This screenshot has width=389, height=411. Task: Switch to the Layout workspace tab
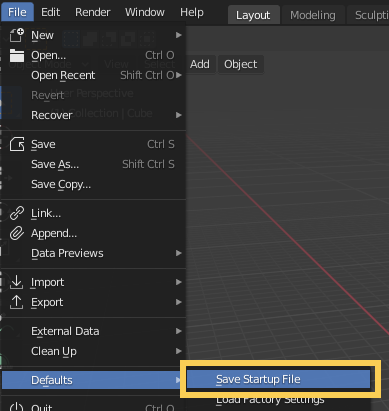(x=253, y=15)
